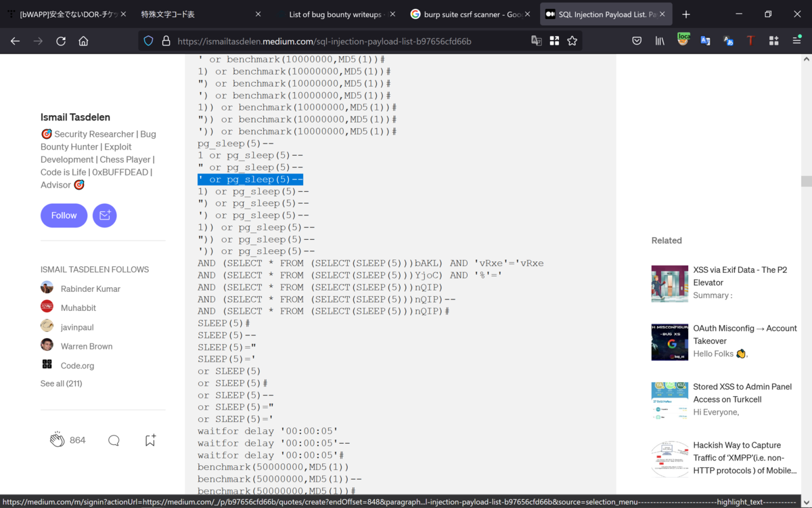Open the responses comment icon
This screenshot has width=812, height=508.
coord(114,440)
